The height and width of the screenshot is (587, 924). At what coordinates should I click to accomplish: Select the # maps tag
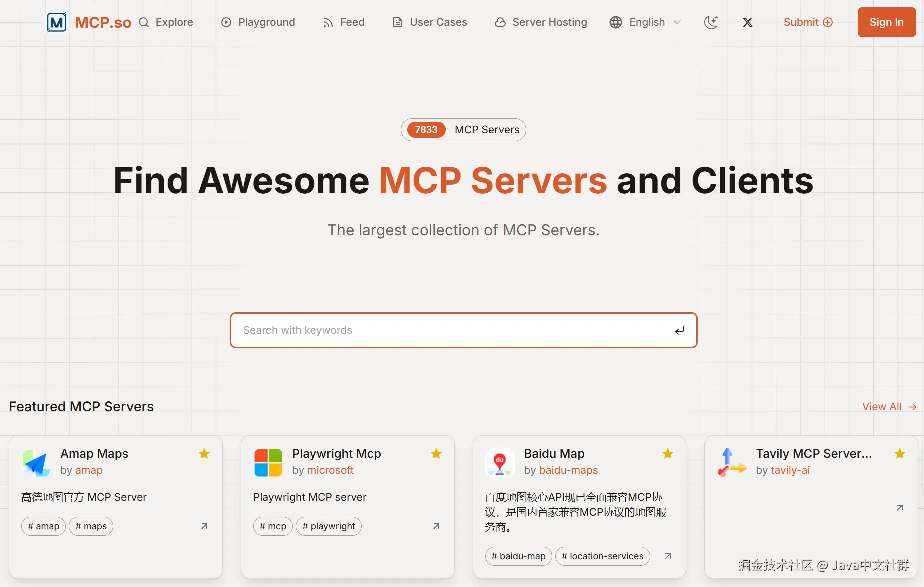tap(91, 526)
